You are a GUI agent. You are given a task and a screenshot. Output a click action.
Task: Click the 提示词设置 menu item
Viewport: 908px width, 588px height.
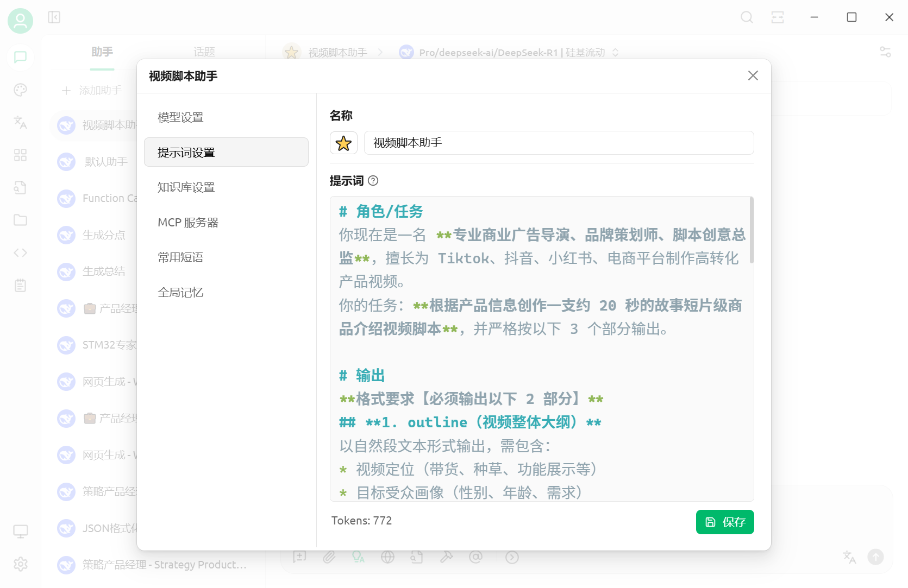[226, 152]
